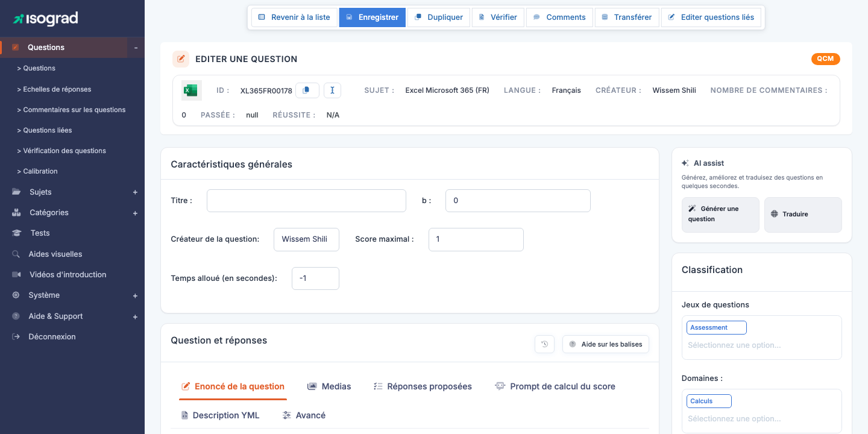Viewport: 868px width, 434px height.
Task: Collapse the Questions menu section
Action: 136,48
